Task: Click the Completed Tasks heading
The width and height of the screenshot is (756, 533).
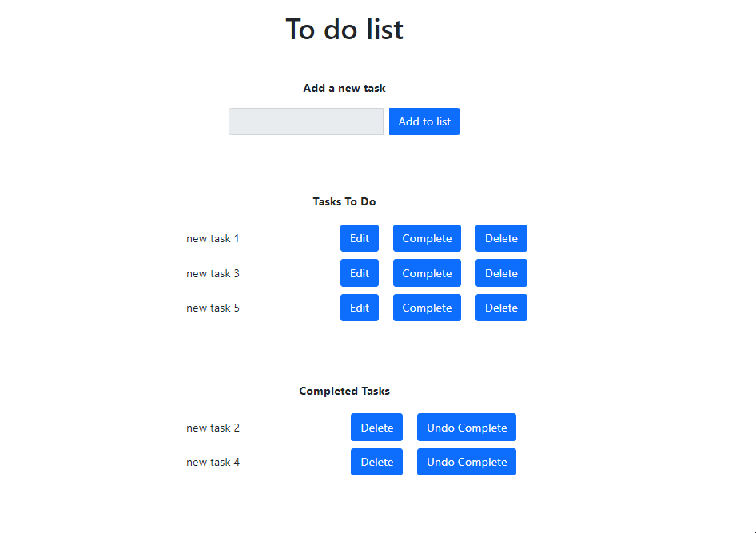Action: pyautogui.click(x=344, y=391)
